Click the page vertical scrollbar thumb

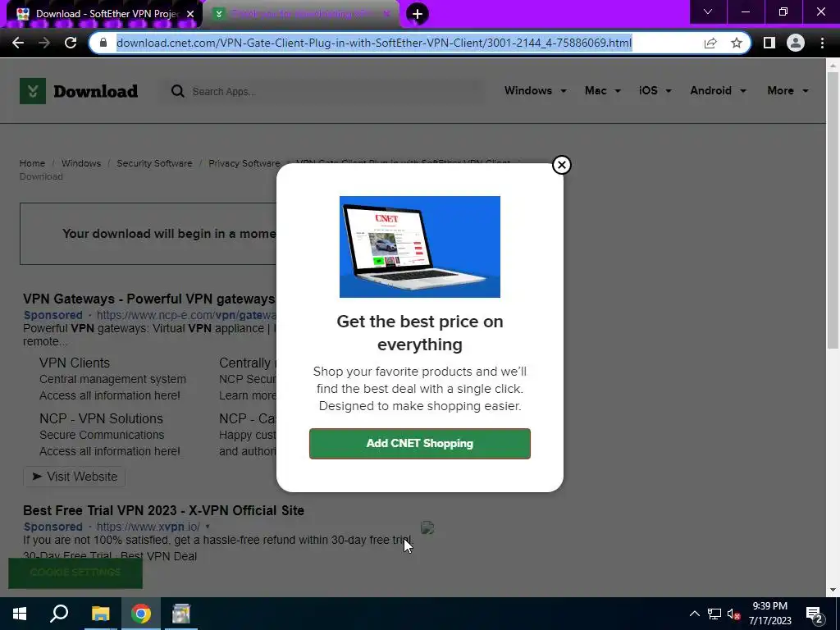click(833, 211)
